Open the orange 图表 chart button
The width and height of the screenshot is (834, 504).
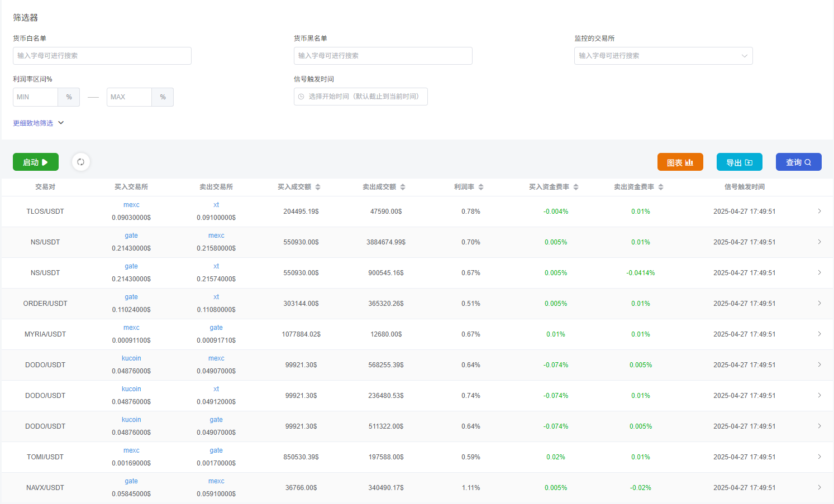[680, 162]
